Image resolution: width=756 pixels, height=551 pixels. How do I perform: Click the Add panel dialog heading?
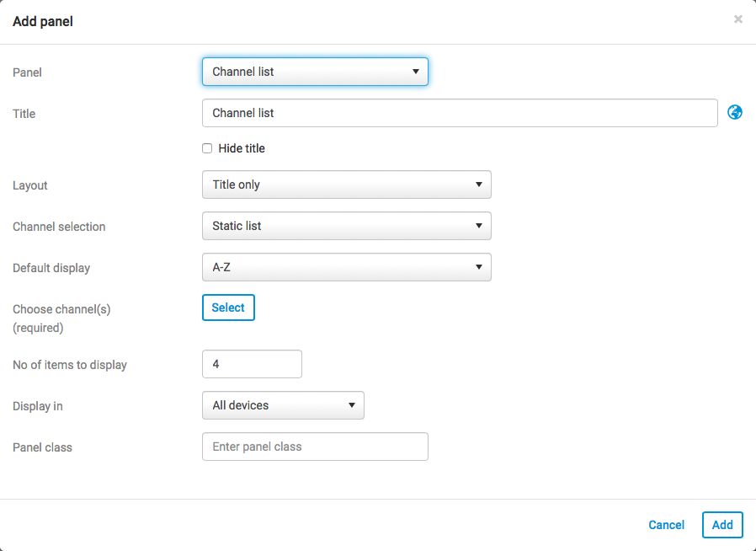[43, 21]
